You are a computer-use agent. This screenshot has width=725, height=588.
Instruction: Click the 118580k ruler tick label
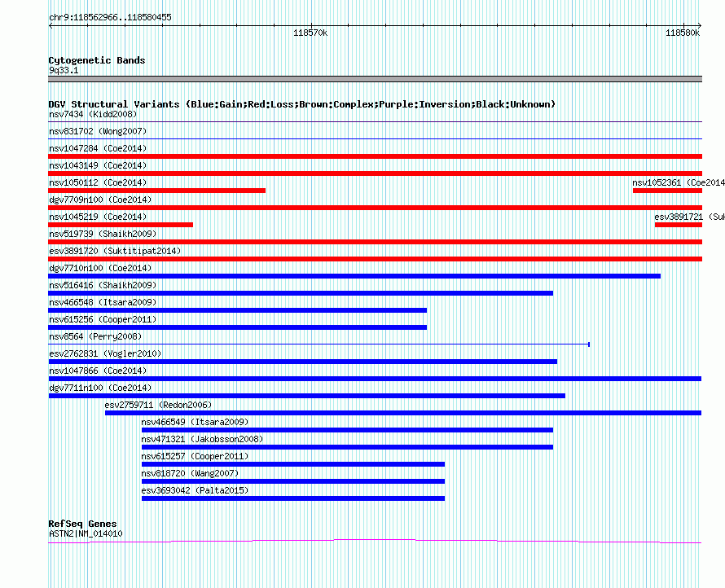pyautogui.click(x=683, y=33)
